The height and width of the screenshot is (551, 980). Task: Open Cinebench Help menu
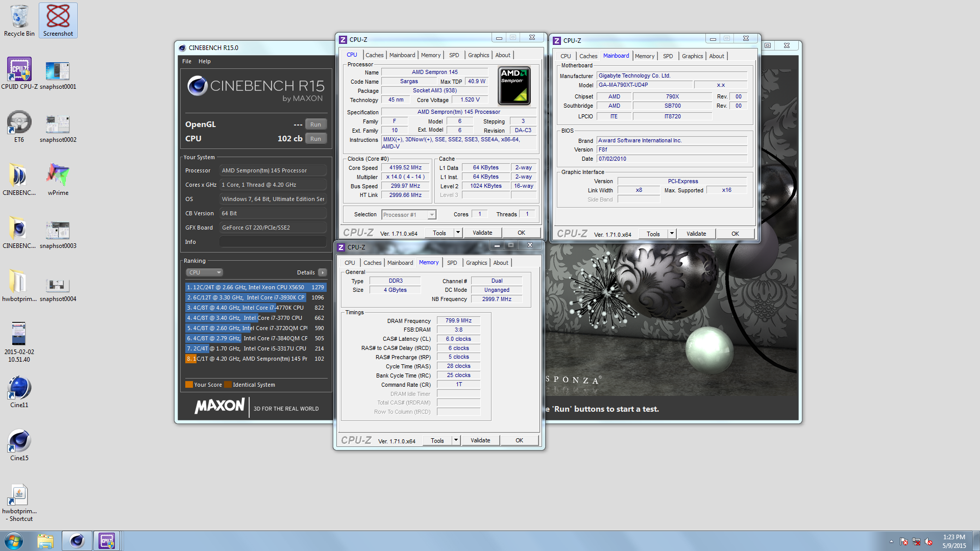[205, 61]
